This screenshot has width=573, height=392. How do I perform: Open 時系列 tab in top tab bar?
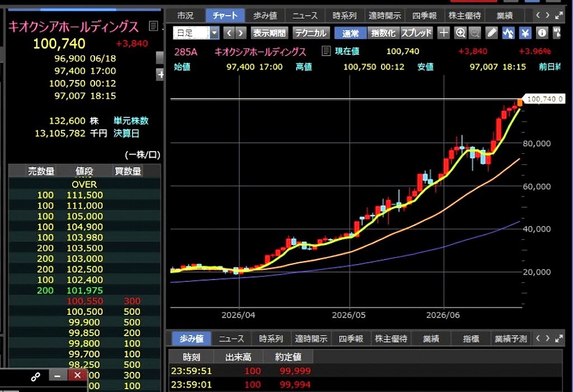tap(345, 15)
